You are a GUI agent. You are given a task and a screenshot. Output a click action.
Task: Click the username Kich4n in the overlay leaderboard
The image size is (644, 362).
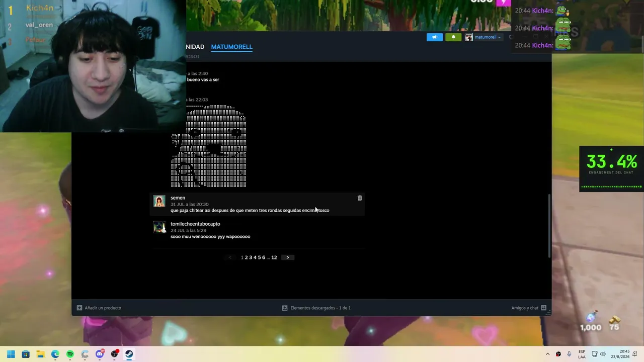pyautogui.click(x=40, y=8)
